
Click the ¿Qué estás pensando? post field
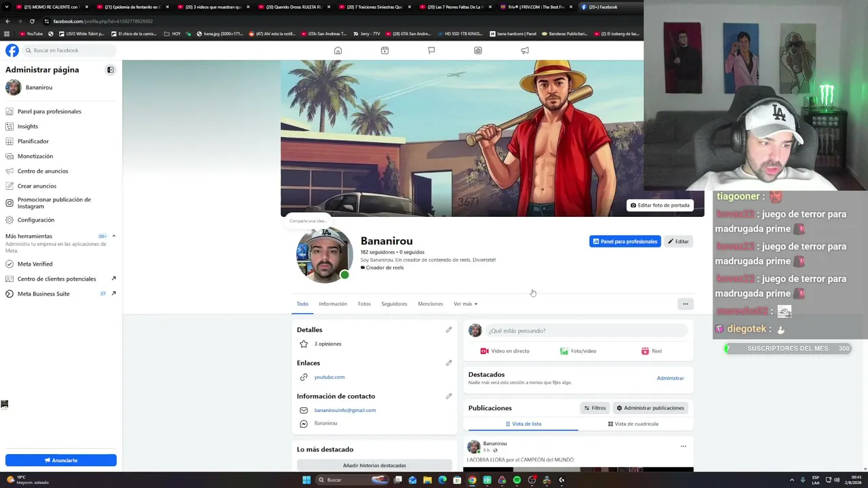(587, 331)
